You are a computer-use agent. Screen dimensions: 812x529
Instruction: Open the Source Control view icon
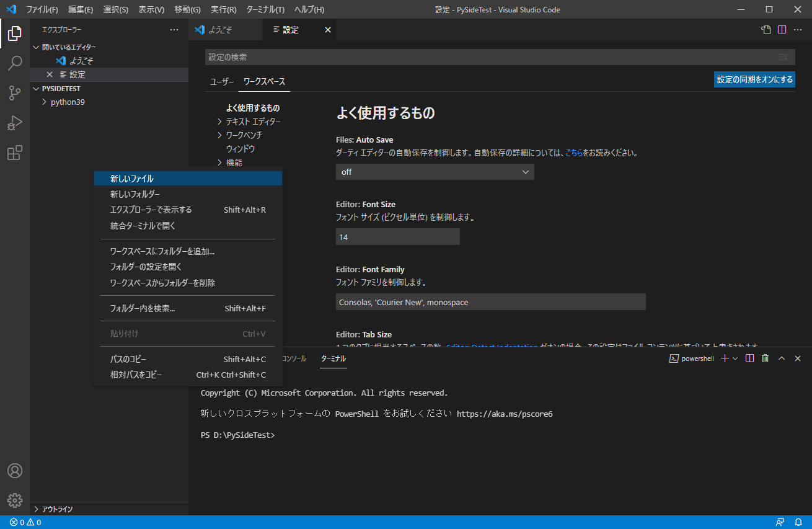coord(15,93)
